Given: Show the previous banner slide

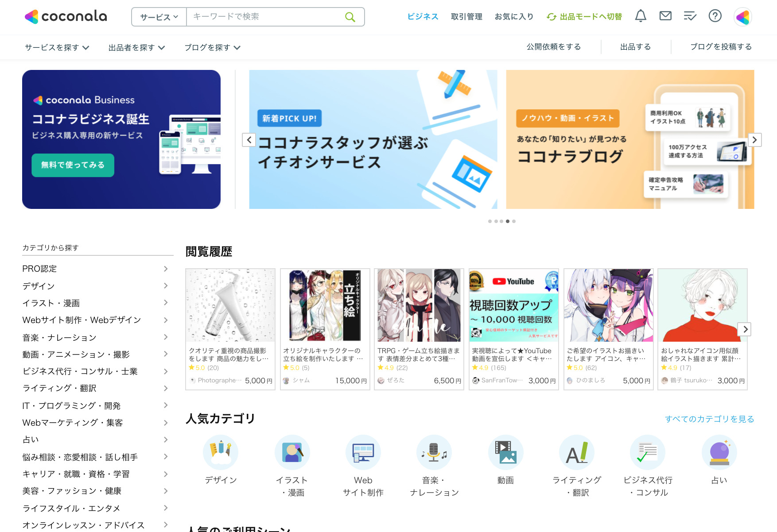Looking at the screenshot, I should pyautogui.click(x=249, y=140).
